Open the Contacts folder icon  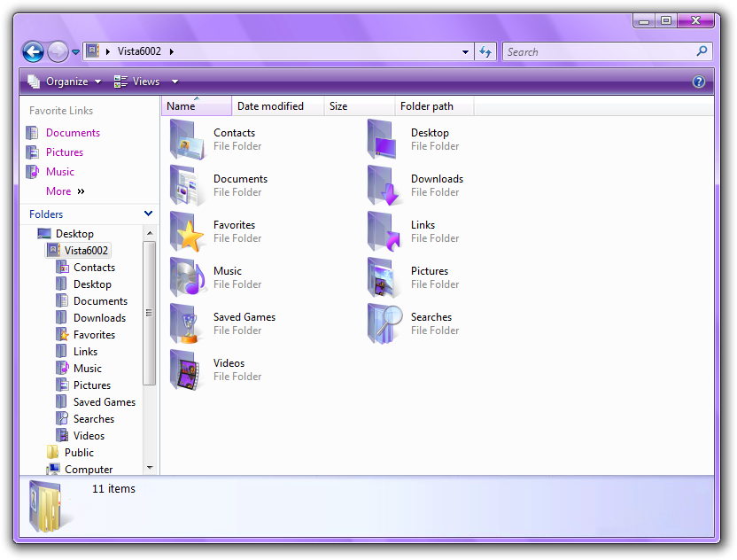(187, 140)
